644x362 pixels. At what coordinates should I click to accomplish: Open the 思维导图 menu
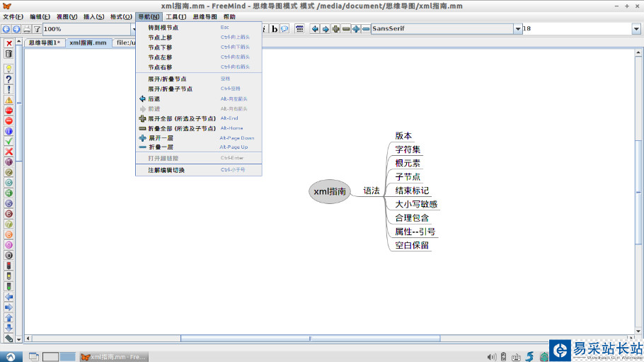point(205,17)
